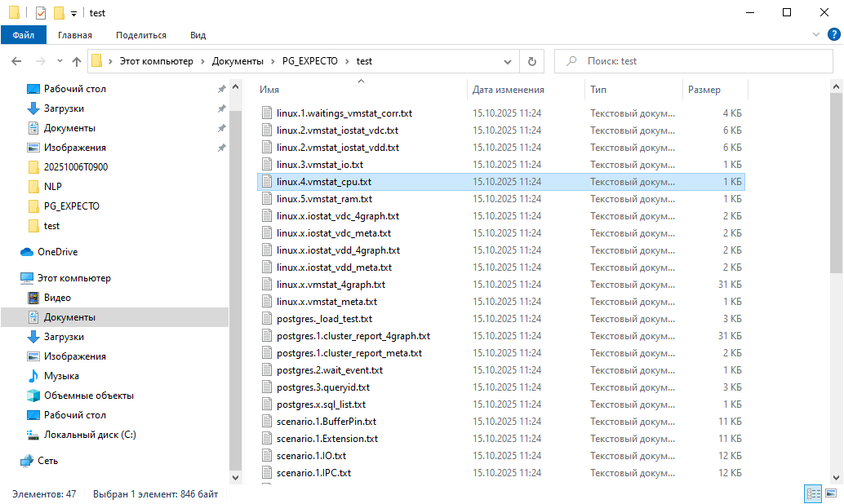This screenshot has width=844, height=504.
Task: Go up one folder level arrow
Action: [x=77, y=61]
